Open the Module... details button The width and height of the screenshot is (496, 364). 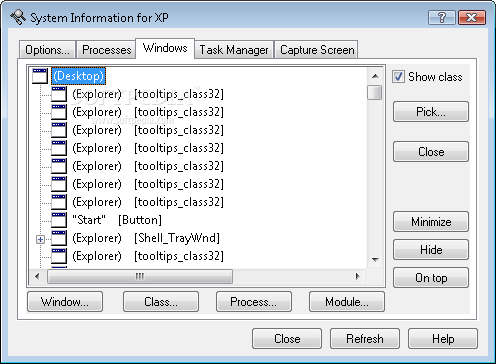tap(347, 302)
